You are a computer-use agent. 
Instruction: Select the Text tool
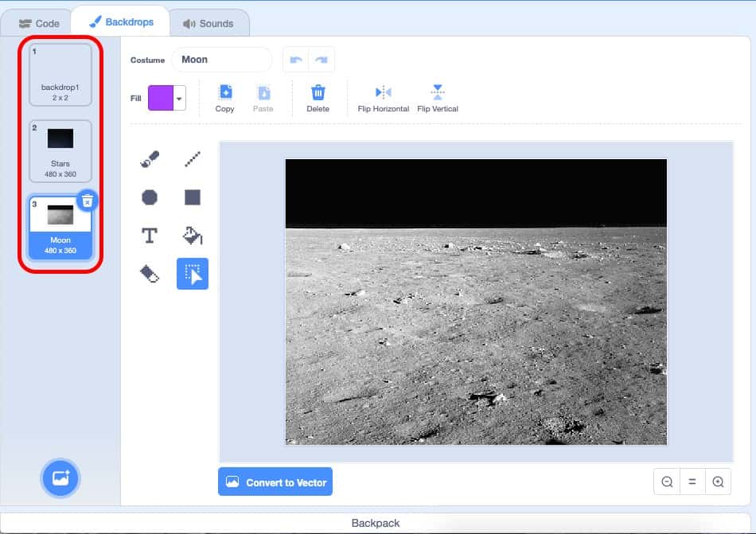[150, 236]
